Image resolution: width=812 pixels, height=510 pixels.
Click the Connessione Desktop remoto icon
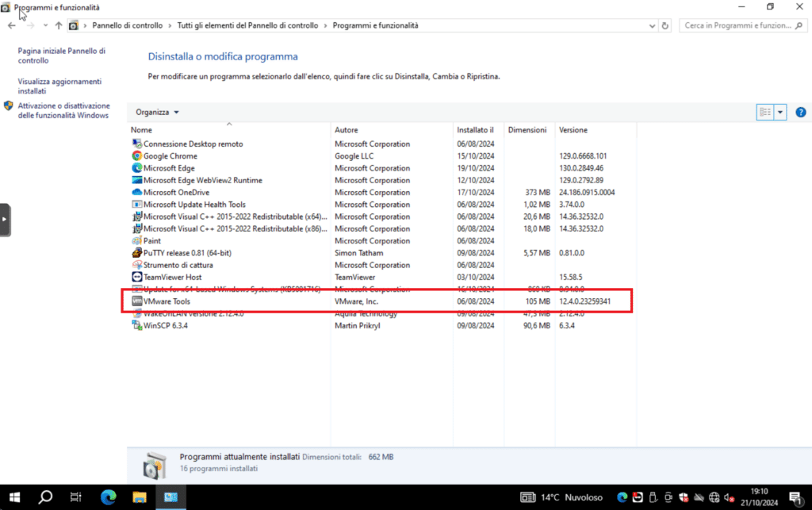coord(136,144)
